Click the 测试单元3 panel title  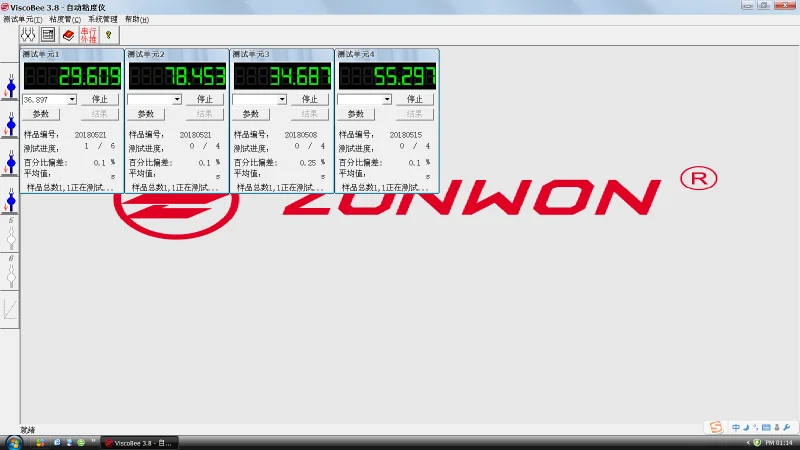click(x=251, y=54)
